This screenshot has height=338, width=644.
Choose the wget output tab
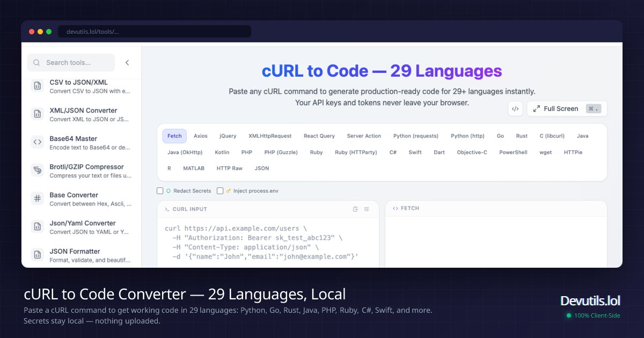[x=546, y=152]
